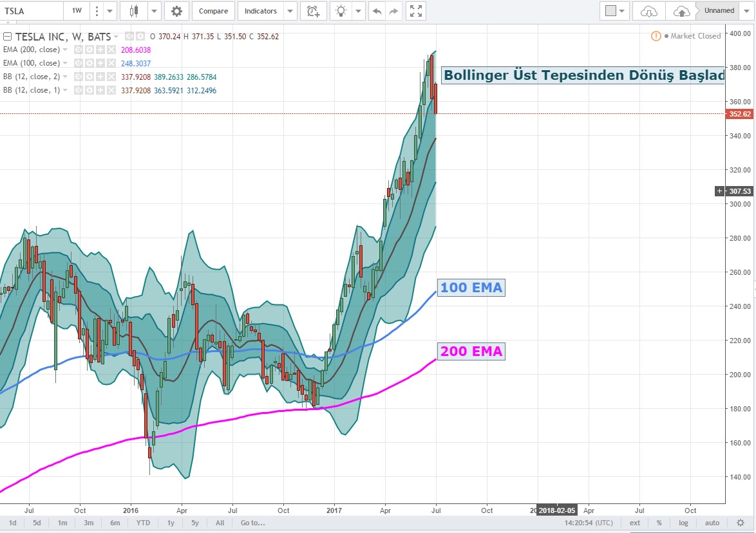Open candlestick chart style selector
The image size is (756, 533).
pyautogui.click(x=134, y=11)
